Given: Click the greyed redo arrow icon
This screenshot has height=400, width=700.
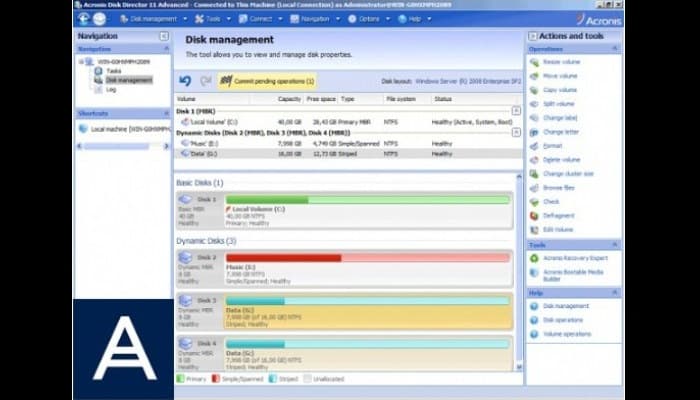Looking at the screenshot, I should [205, 81].
